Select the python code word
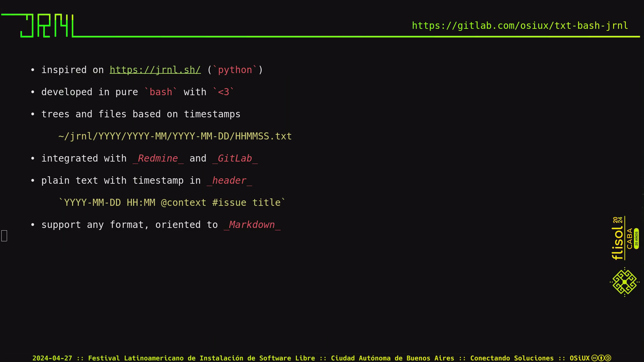Screen dimensions: 644x362 pyautogui.click(x=235, y=70)
